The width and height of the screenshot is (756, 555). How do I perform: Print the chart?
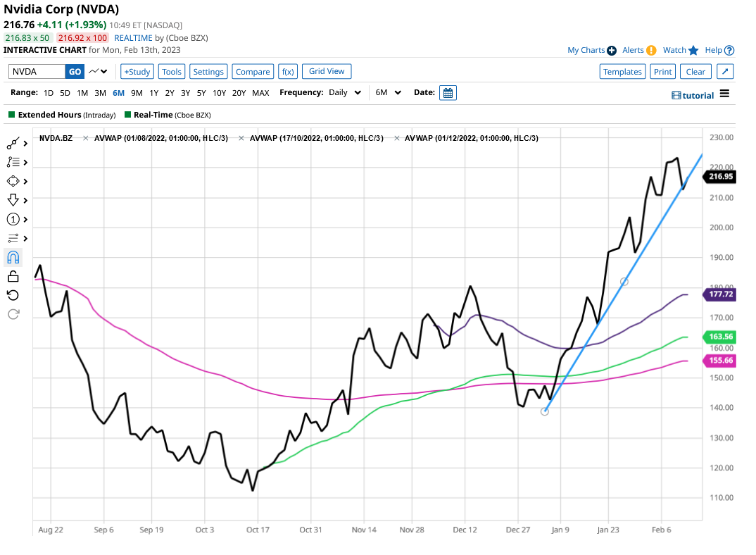point(662,71)
